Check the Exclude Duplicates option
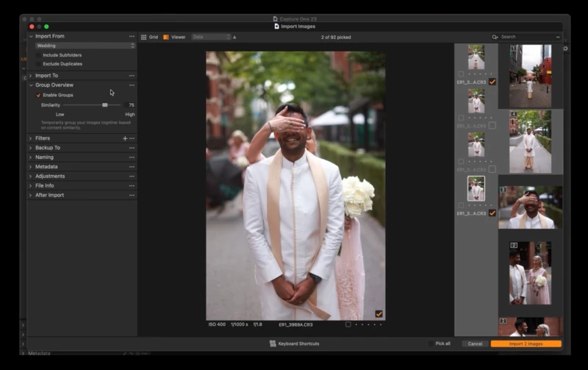 pos(38,64)
